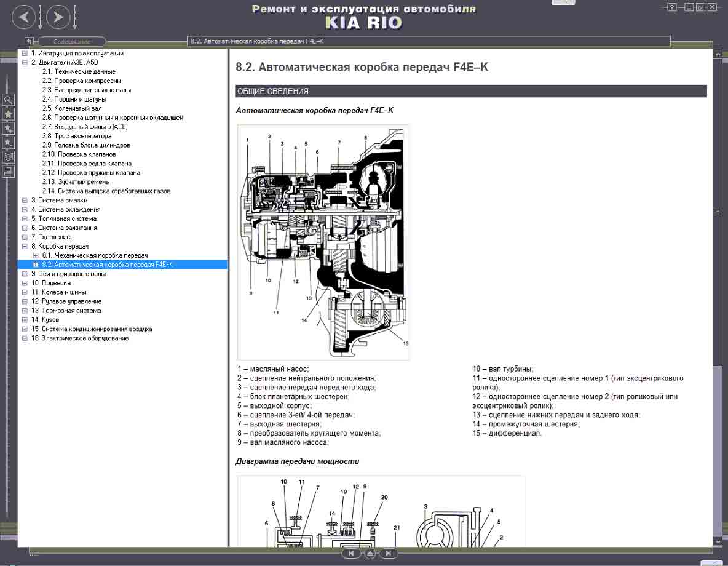Screen dimensions: 728x566
Task: Open forward history dropdown arrow
Action: (75, 17)
